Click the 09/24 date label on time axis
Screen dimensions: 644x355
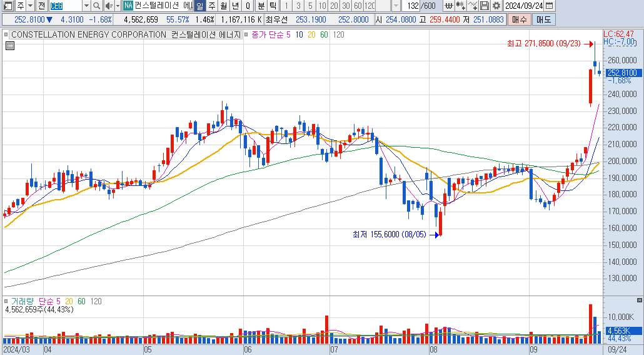tap(617, 349)
